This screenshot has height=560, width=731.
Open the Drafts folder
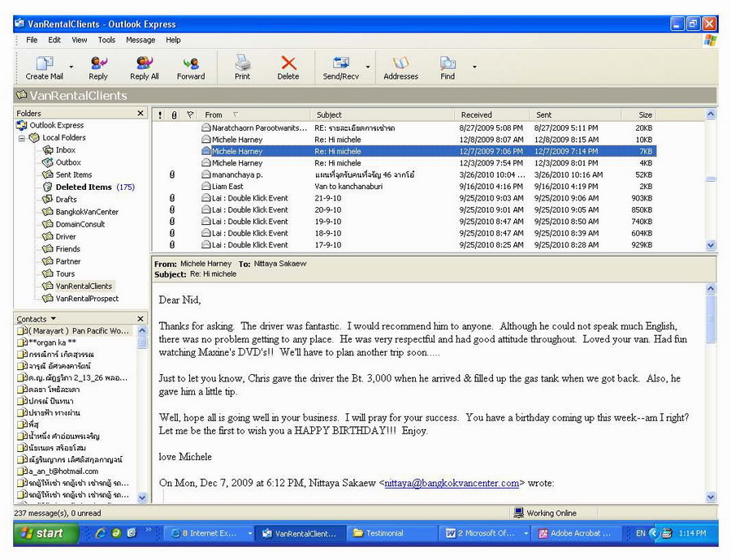pos(60,200)
